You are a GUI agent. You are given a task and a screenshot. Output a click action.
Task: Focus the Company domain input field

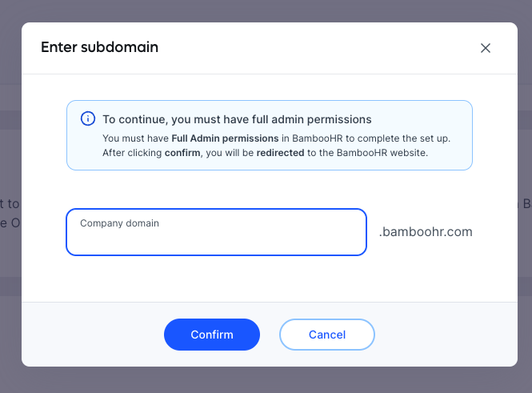click(x=217, y=232)
